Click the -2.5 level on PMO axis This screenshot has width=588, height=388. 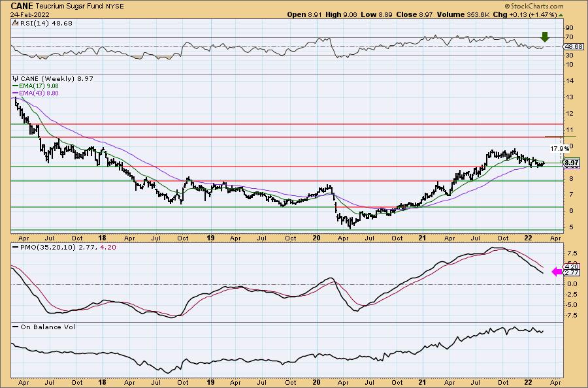(x=571, y=295)
